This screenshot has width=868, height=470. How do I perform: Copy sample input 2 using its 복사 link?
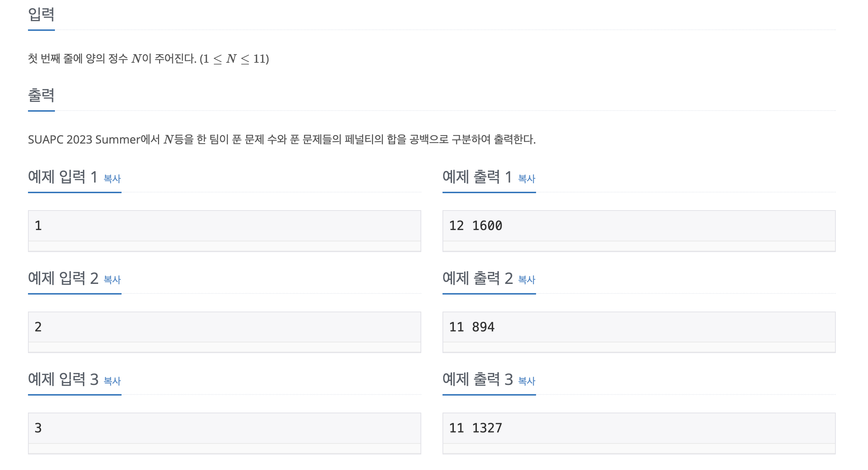(x=112, y=280)
